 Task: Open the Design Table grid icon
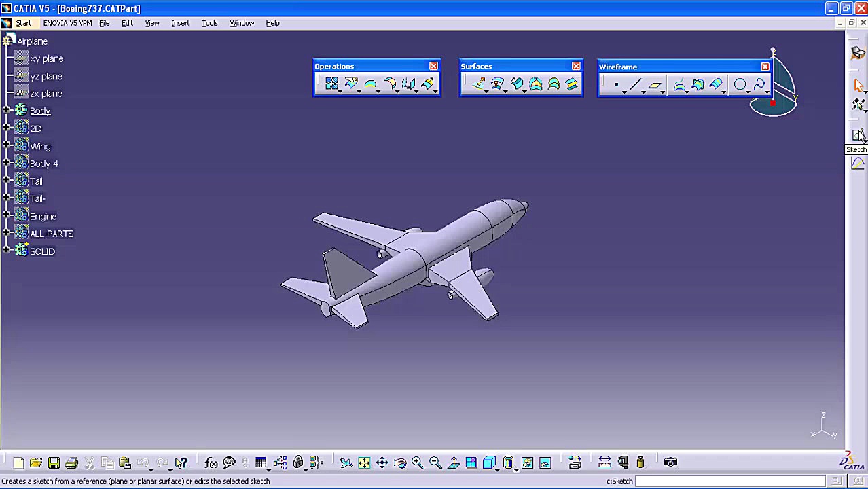click(261, 463)
